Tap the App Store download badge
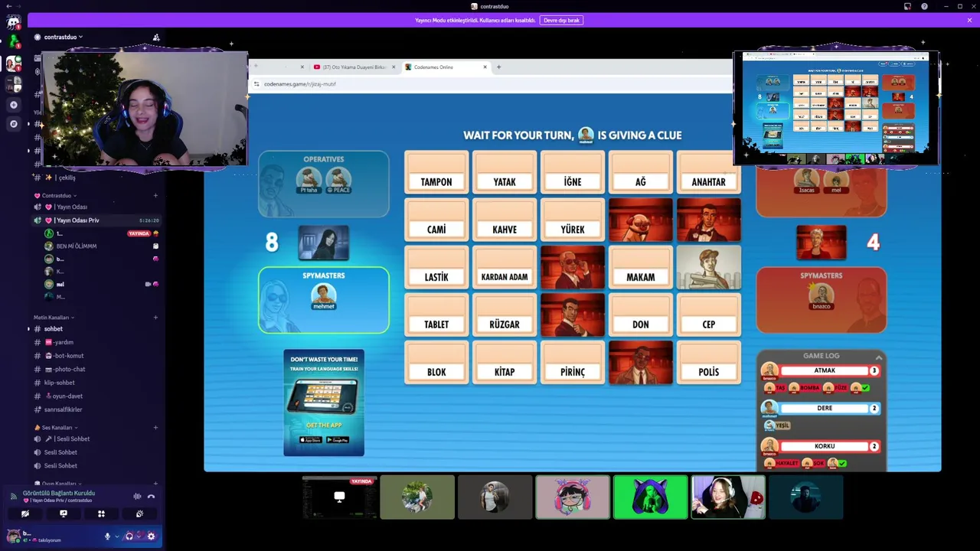The width and height of the screenshot is (980, 551). pyautogui.click(x=311, y=440)
